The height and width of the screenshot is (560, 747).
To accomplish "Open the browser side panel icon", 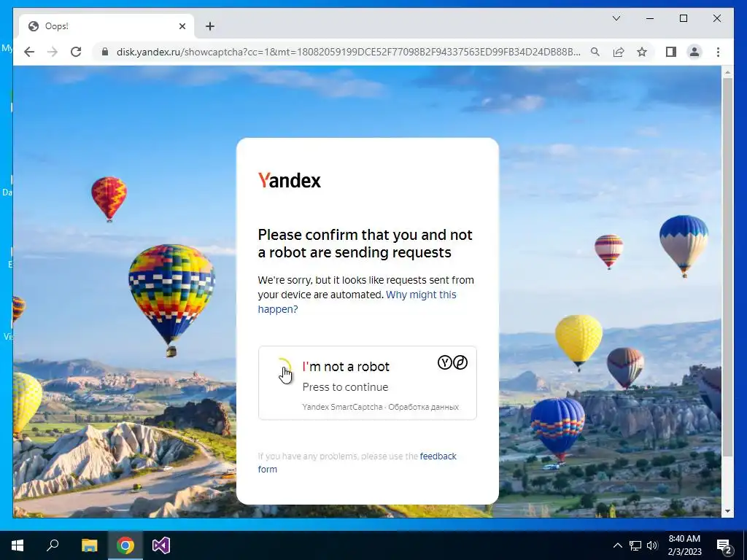I will click(x=671, y=52).
